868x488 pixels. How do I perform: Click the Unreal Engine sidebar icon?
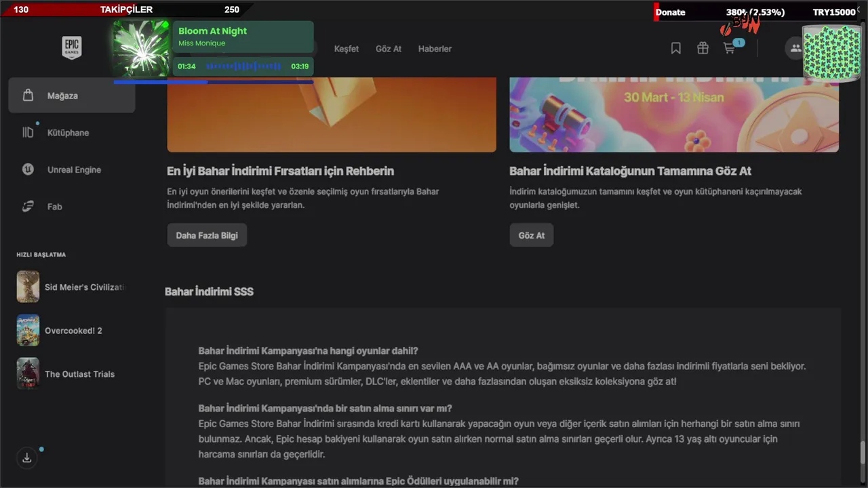coord(28,169)
